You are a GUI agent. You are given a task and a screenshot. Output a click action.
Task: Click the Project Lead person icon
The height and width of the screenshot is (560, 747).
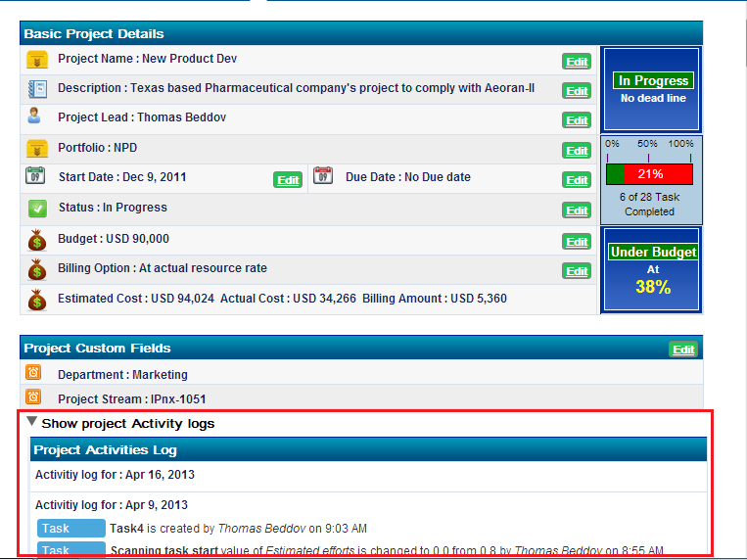pyautogui.click(x=35, y=117)
